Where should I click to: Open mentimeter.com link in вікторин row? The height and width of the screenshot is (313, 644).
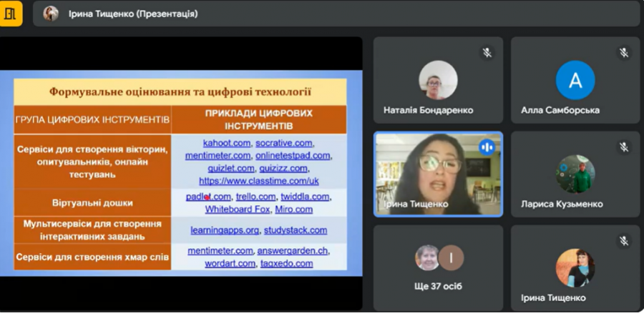point(218,156)
